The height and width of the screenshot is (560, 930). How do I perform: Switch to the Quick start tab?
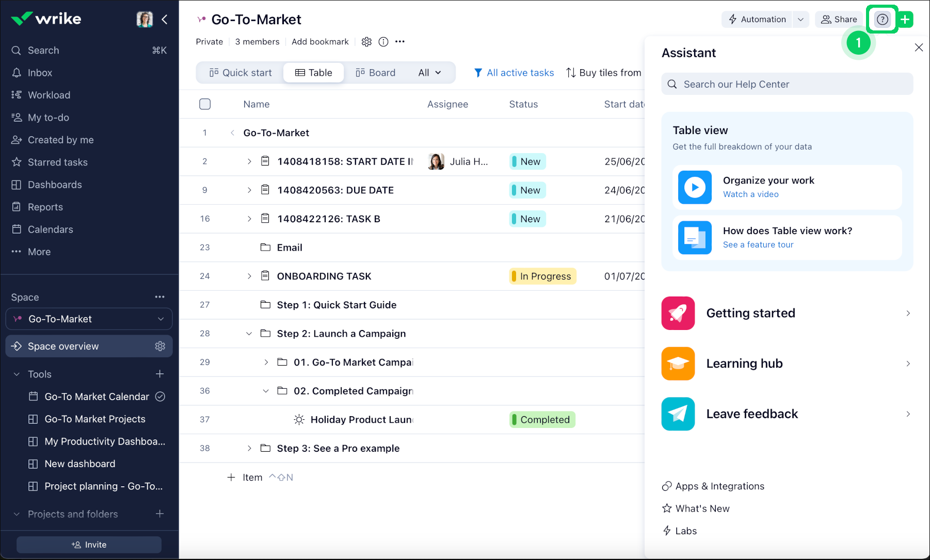pos(240,73)
